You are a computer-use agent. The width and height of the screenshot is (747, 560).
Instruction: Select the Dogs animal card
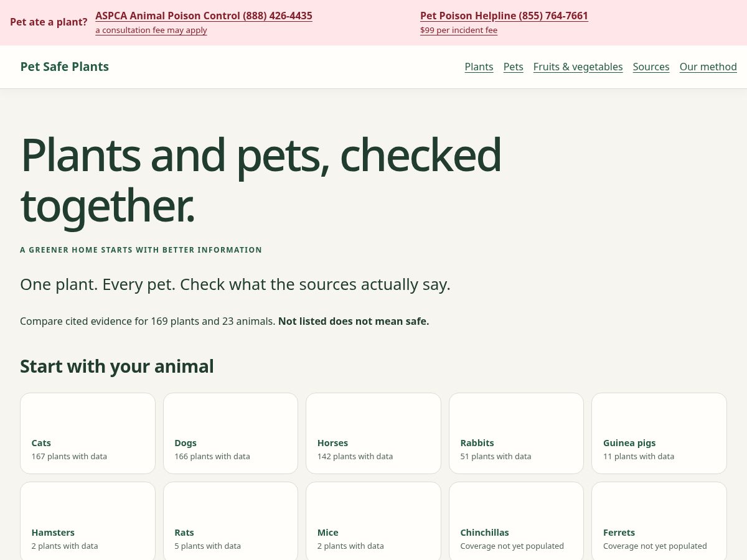(x=230, y=433)
